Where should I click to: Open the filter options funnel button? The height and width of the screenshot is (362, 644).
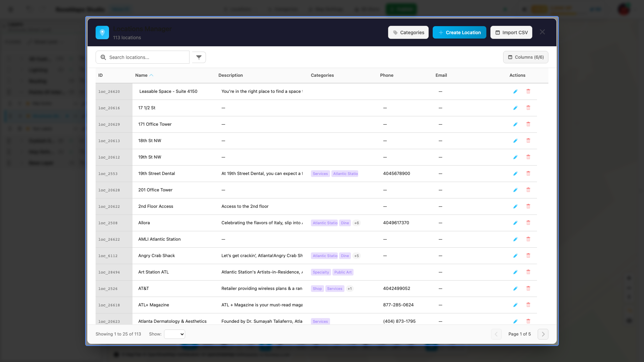[x=199, y=57]
